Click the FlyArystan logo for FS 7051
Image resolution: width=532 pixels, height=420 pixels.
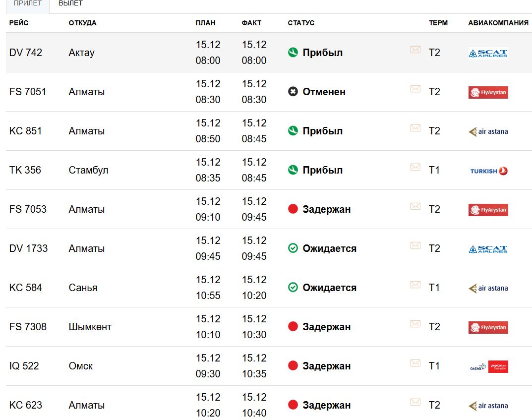point(488,92)
